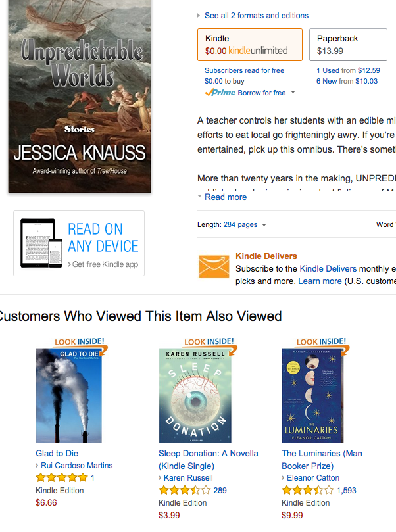The image size is (396, 532).
Task: Click the star rating for Sleep Donation
Action: [x=185, y=491]
